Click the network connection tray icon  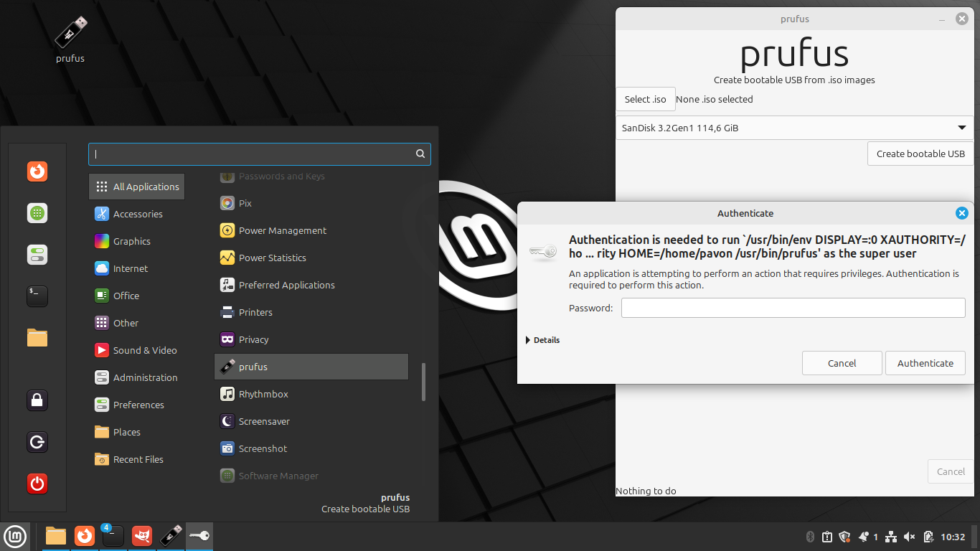(892, 537)
